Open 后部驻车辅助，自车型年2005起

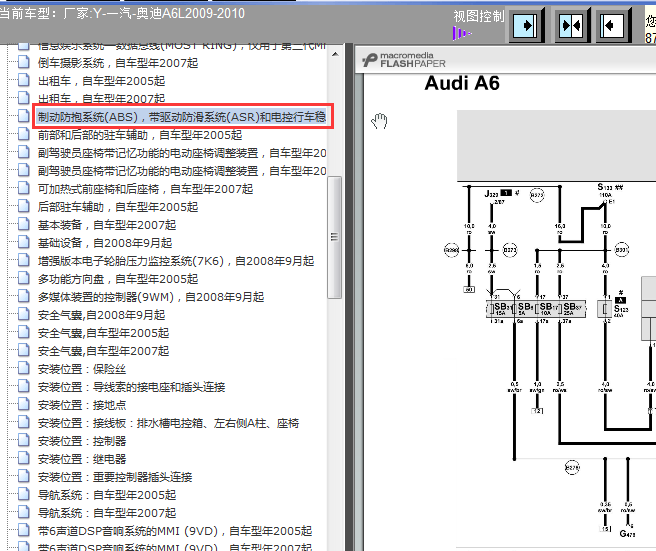pos(118,207)
